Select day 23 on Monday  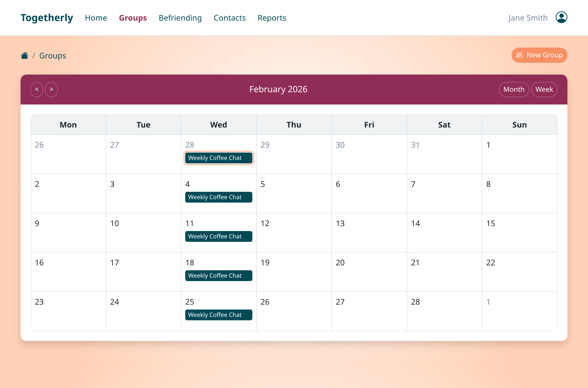coord(68,311)
